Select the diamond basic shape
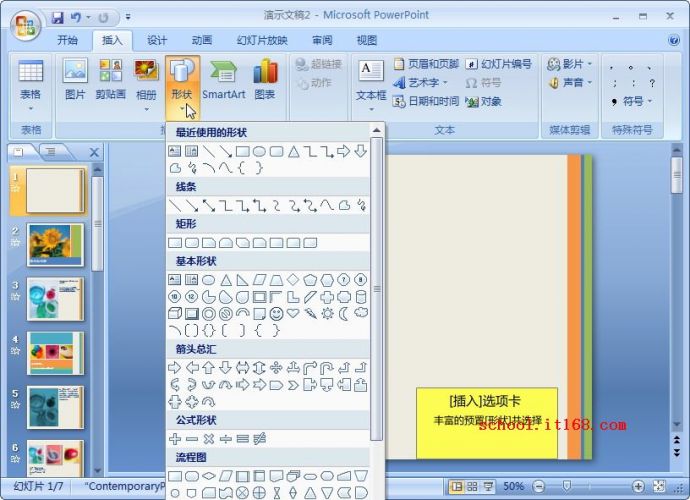The width and height of the screenshot is (690, 500). click(x=293, y=279)
